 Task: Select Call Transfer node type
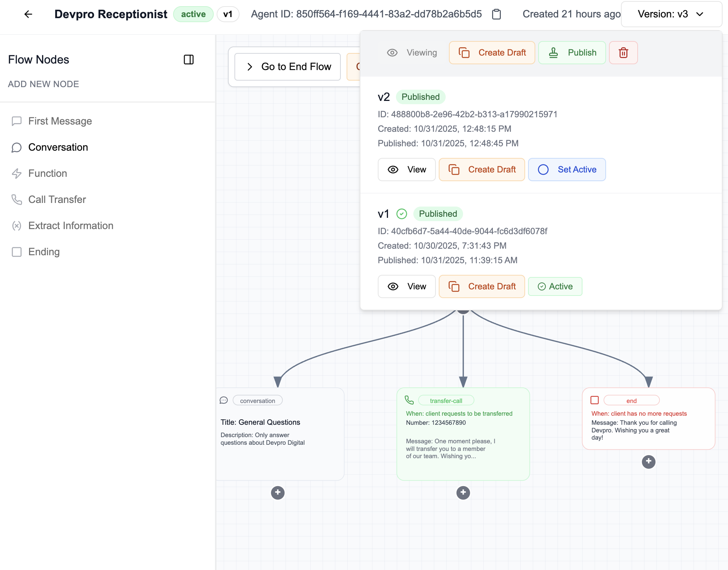point(57,199)
